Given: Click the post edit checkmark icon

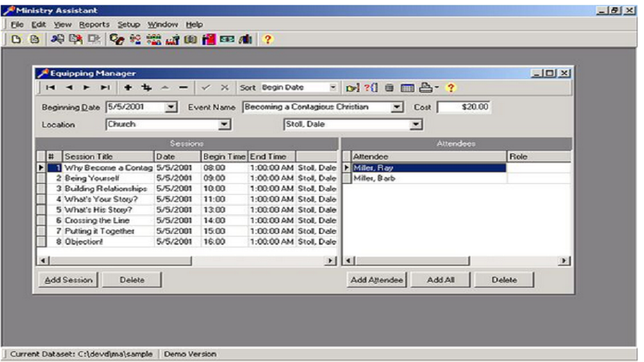Looking at the screenshot, I should [x=206, y=88].
